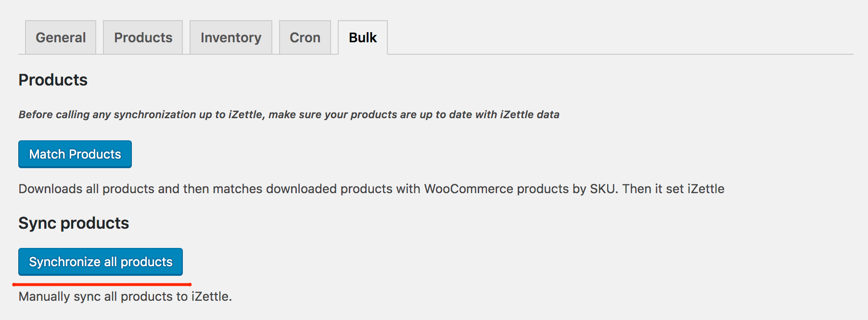
Task: Click the word SKU in the description
Action: pyautogui.click(x=602, y=189)
